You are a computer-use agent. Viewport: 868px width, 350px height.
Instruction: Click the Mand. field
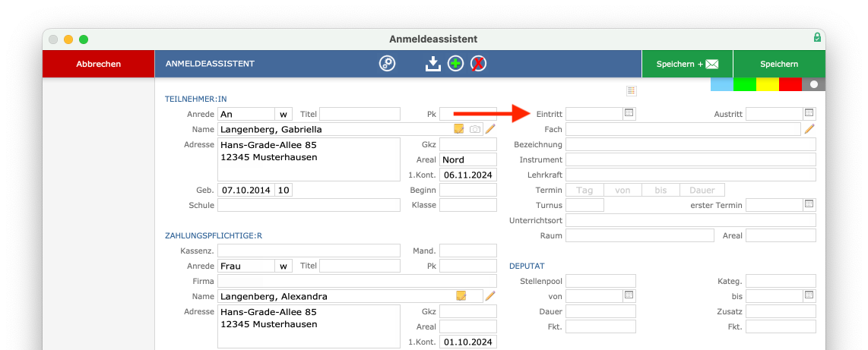468,251
